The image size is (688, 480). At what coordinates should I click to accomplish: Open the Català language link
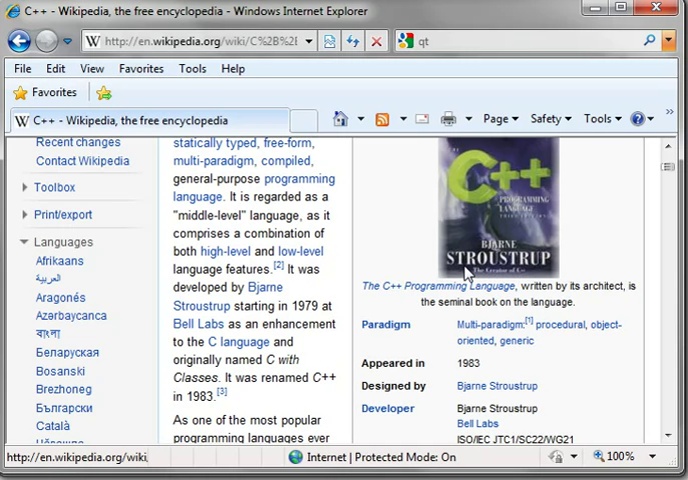[x=53, y=426]
